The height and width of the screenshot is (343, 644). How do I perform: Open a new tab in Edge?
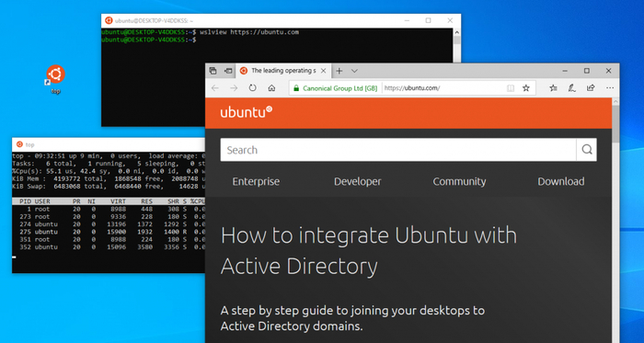click(339, 71)
